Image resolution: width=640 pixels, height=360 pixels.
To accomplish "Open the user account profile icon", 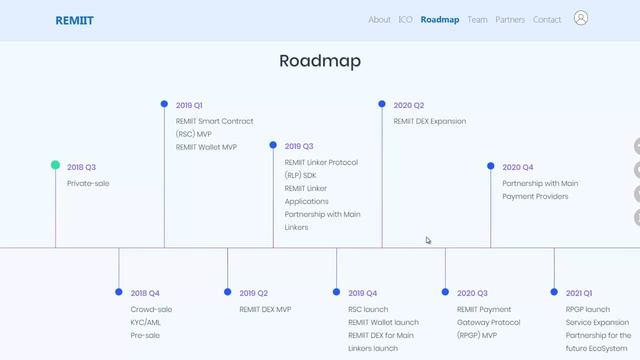I will click(x=580, y=18).
